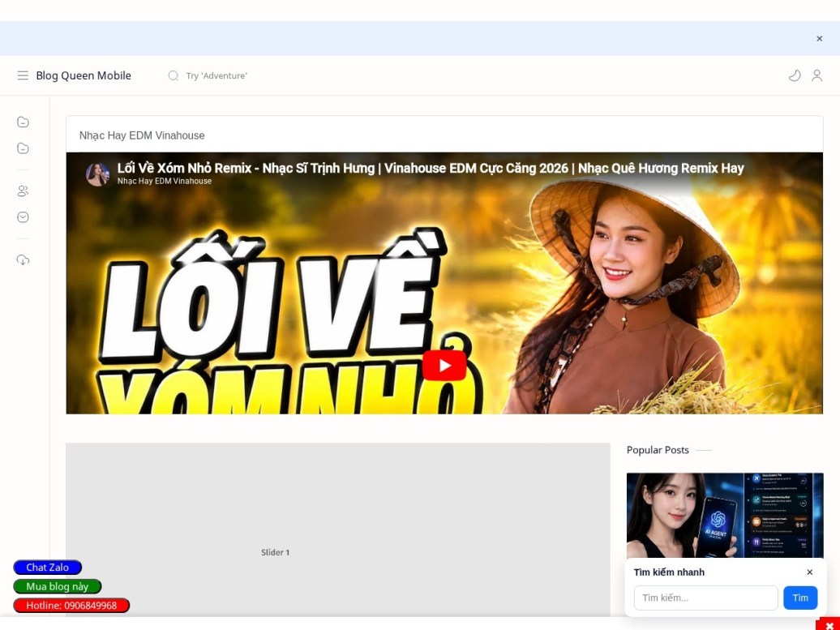Screen dimensions: 840x630
Task: Toggle dark mode moon icon
Action: (x=795, y=75)
